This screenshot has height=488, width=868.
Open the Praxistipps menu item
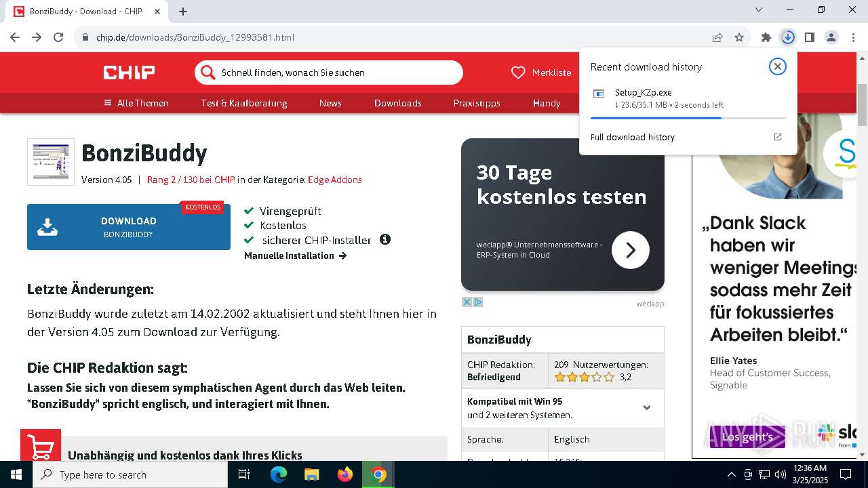477,103
